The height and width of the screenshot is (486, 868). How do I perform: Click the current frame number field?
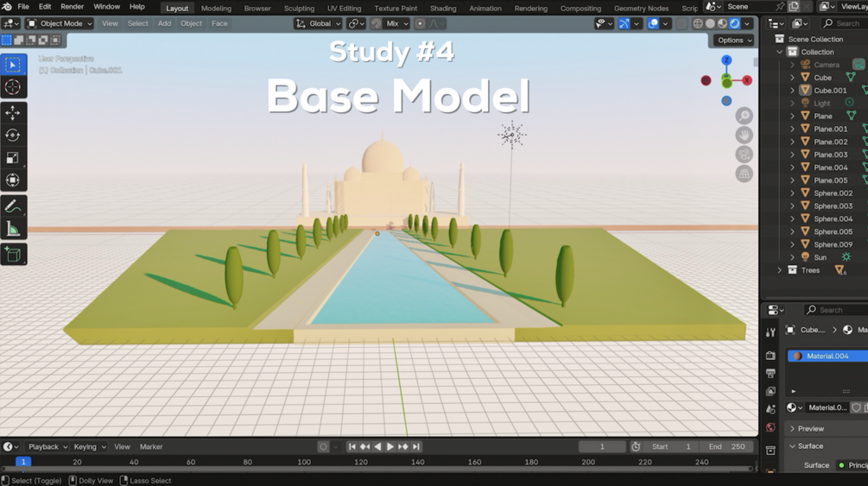(x=602, y=446)
